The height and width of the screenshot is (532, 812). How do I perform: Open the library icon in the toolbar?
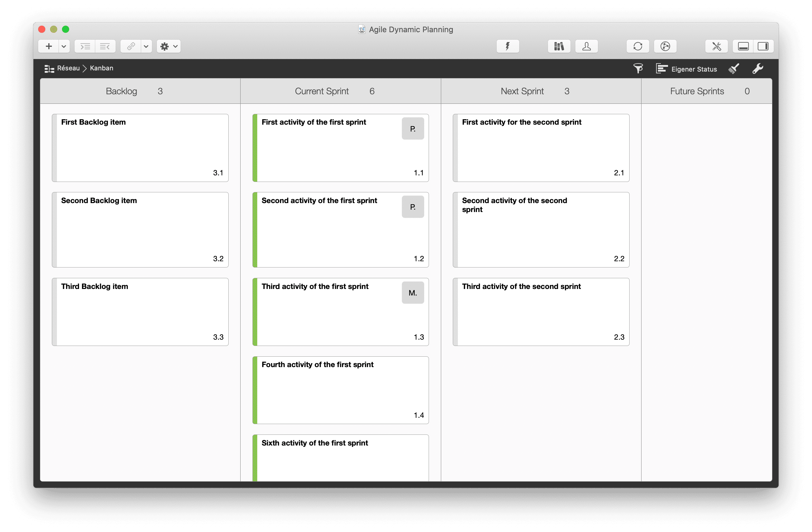559,46
